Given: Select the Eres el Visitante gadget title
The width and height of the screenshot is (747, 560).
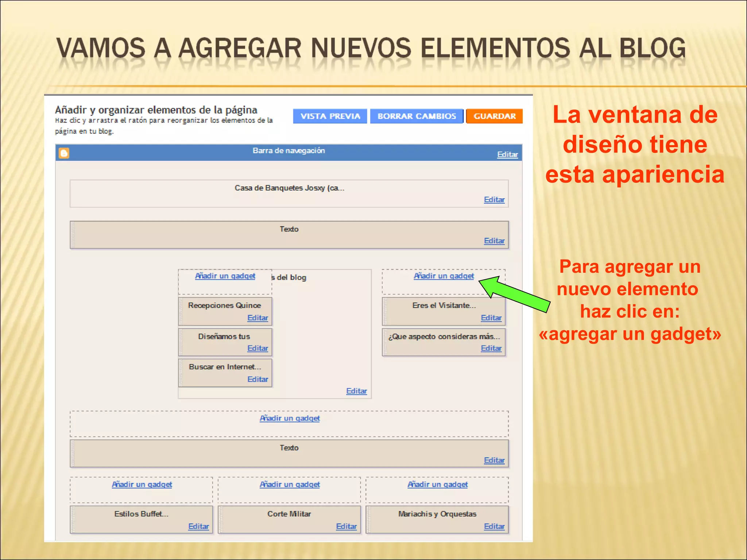Looking at the screenshot, I should (444, 306).
